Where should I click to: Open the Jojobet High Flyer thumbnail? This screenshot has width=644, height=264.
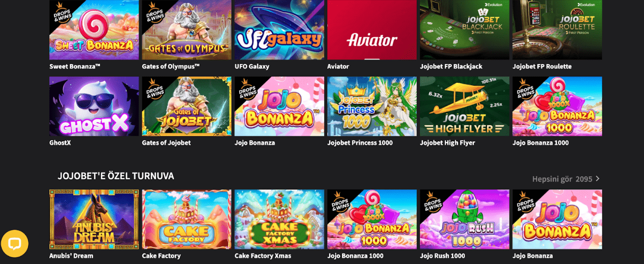click(465, 106)
